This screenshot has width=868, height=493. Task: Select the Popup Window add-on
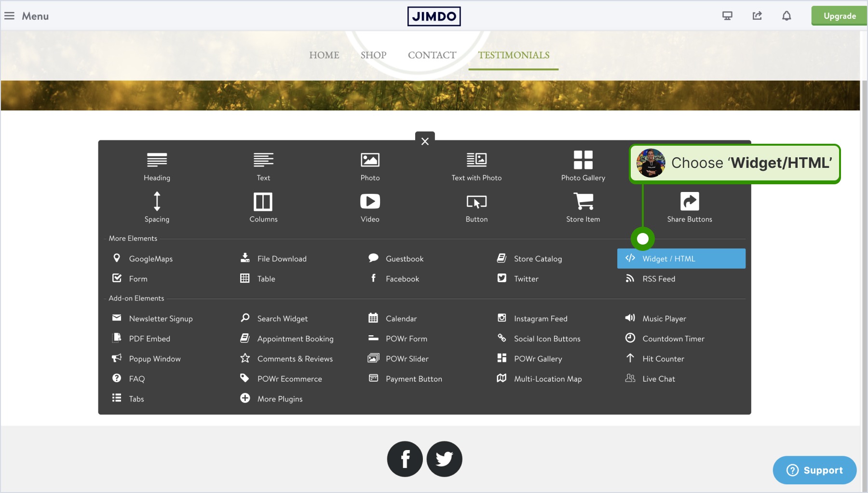(x=146, y=358)
